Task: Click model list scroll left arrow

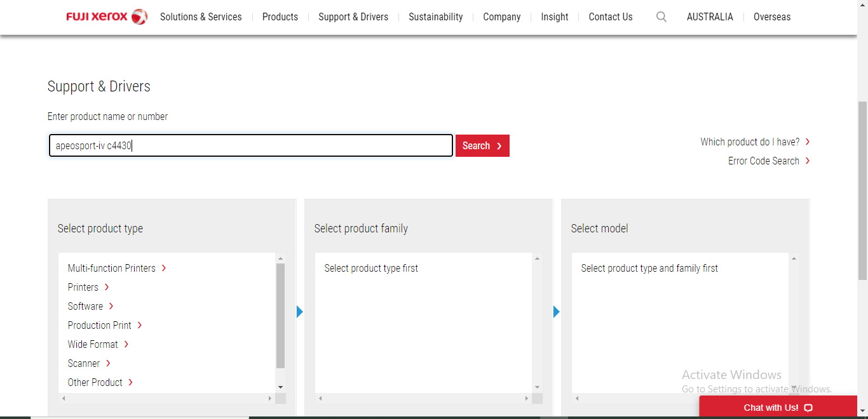Action: (x=577, y=399)
